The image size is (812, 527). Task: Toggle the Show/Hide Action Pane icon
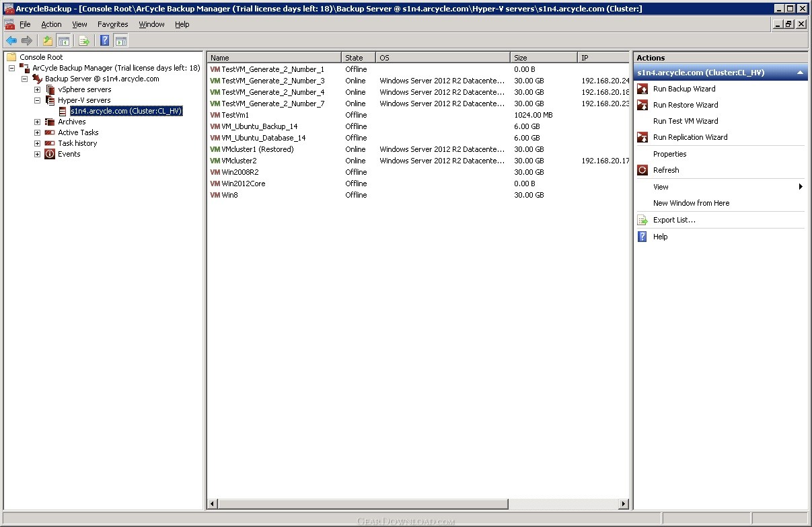tap(121, 41)
